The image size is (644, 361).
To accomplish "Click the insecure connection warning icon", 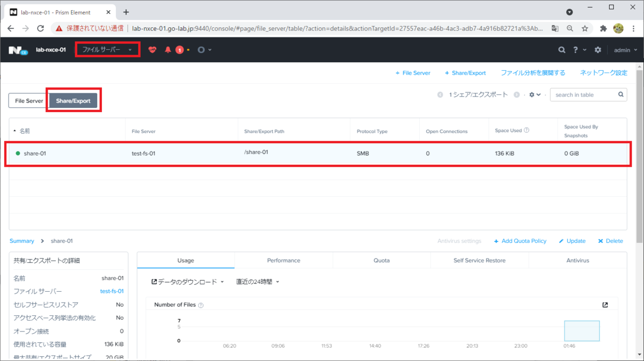I will coord(60,28).
